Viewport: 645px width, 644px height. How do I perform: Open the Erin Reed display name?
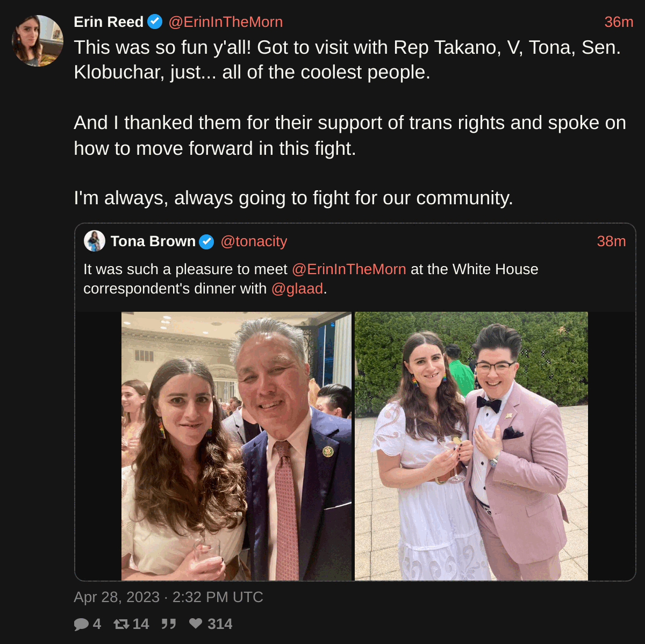point(109,22)
